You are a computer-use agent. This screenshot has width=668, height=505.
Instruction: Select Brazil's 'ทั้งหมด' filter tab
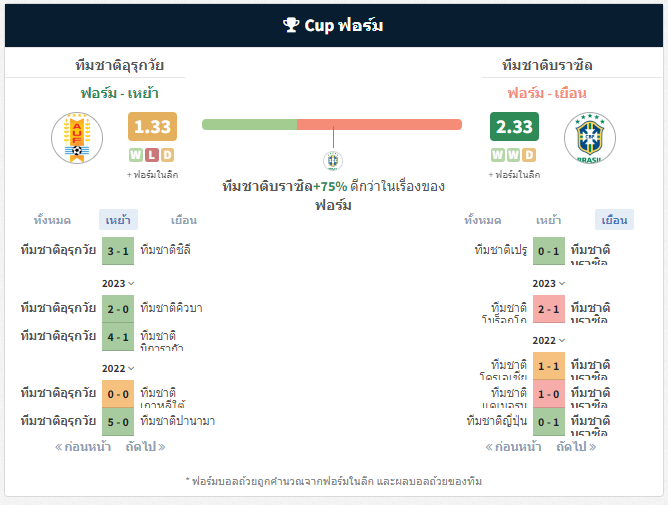pyautogui.click(x=483, y=220)
